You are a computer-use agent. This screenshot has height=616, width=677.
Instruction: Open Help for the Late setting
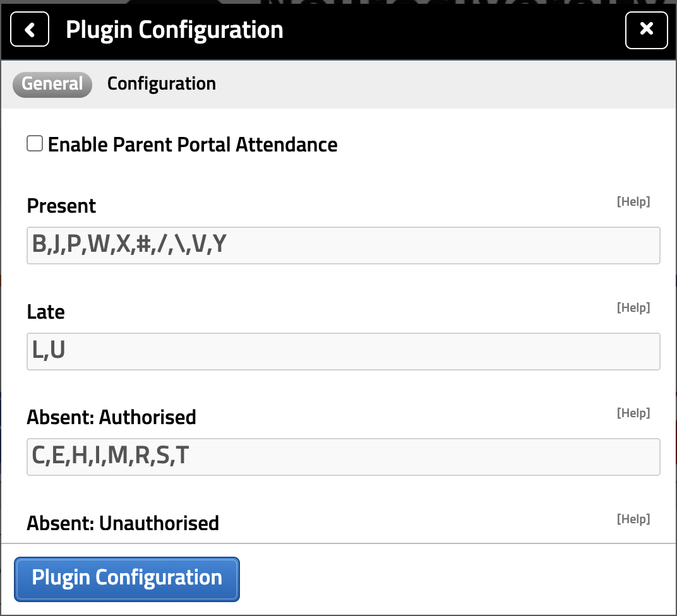click(633, 307)
